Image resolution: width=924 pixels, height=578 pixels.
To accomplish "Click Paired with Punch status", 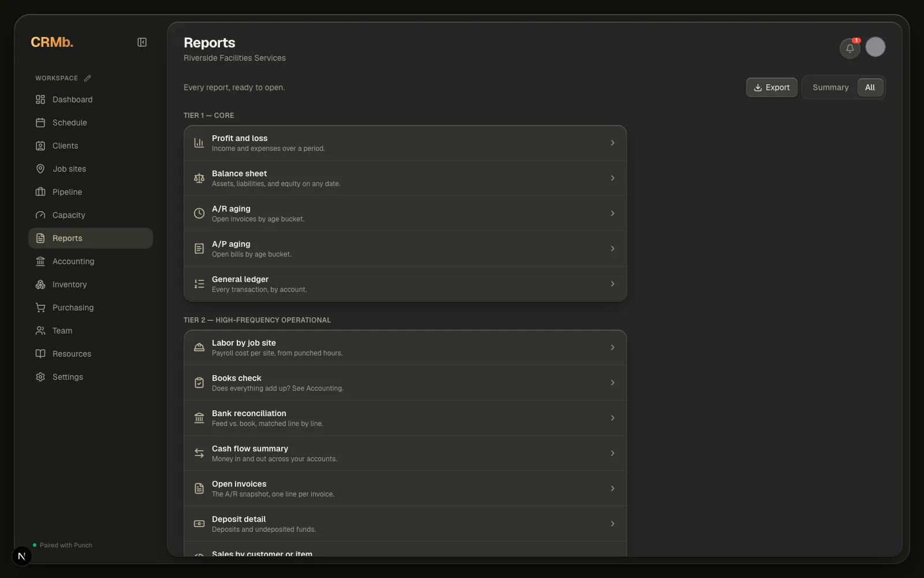I will 62,545.
